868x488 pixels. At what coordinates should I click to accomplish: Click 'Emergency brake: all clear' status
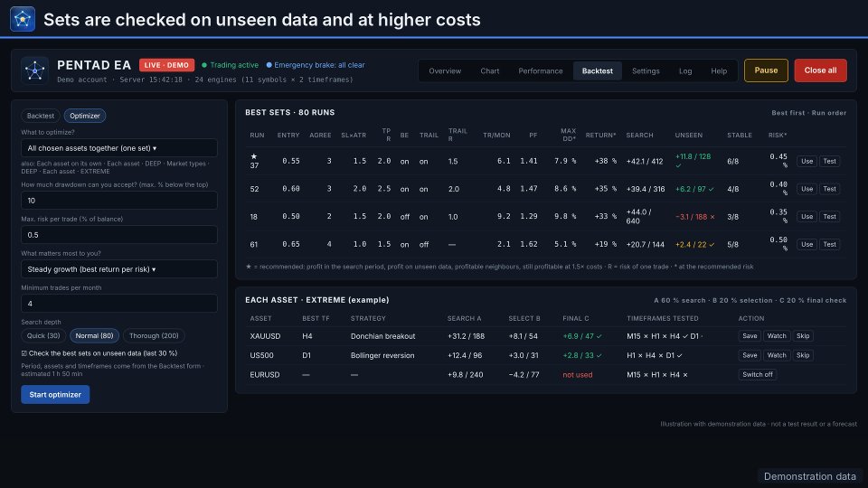[316, 65]
